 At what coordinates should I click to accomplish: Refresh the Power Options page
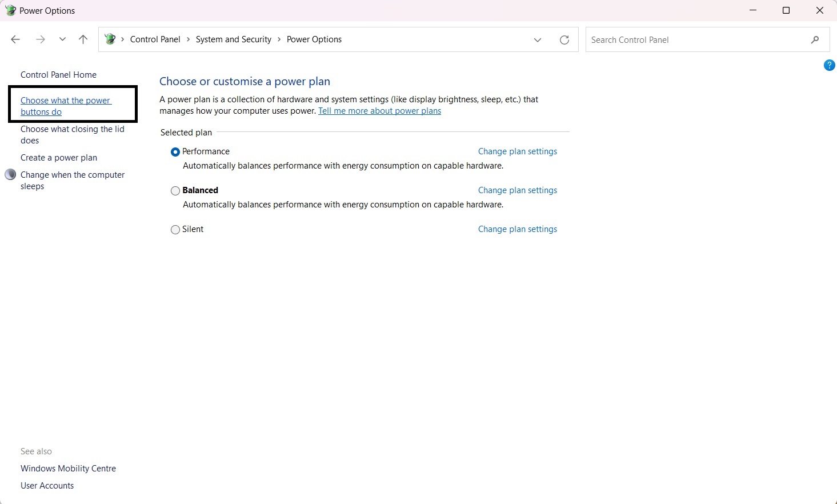(x=564, y=39)
